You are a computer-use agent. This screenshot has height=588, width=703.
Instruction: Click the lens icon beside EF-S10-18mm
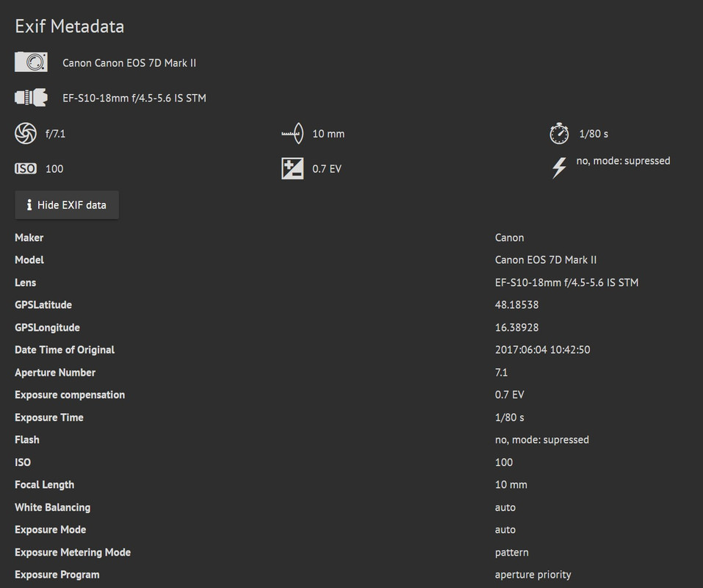31,97
